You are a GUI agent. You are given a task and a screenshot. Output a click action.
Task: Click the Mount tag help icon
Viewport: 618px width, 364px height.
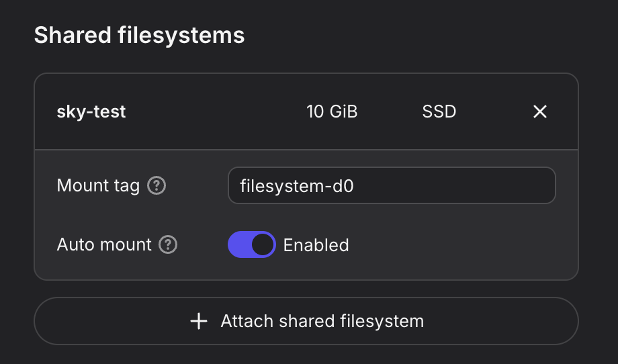point(157,185)
